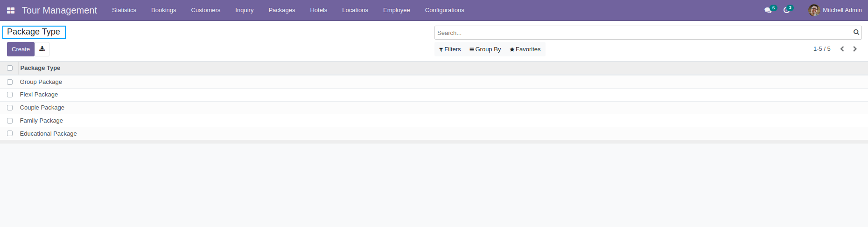This screenshot has width=868, height=227.
Task: Toggle the select-all header checkbox
Action: (10, 68)
